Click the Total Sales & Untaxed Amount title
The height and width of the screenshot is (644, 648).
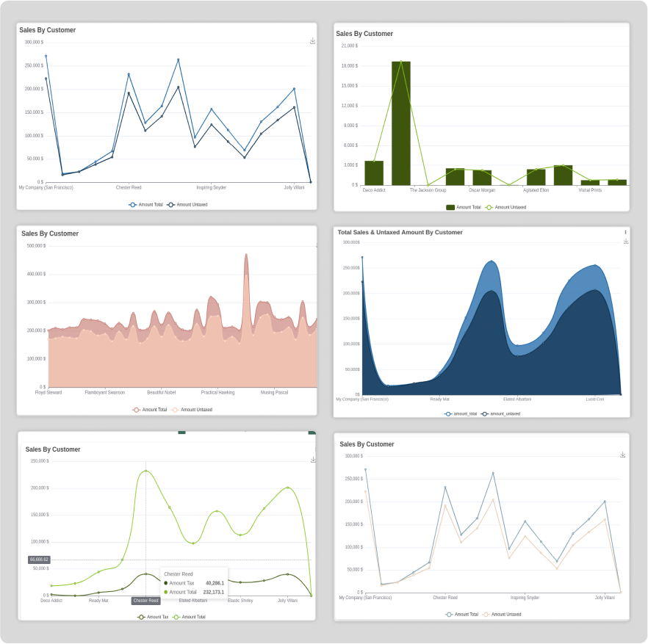pos(400,232)
